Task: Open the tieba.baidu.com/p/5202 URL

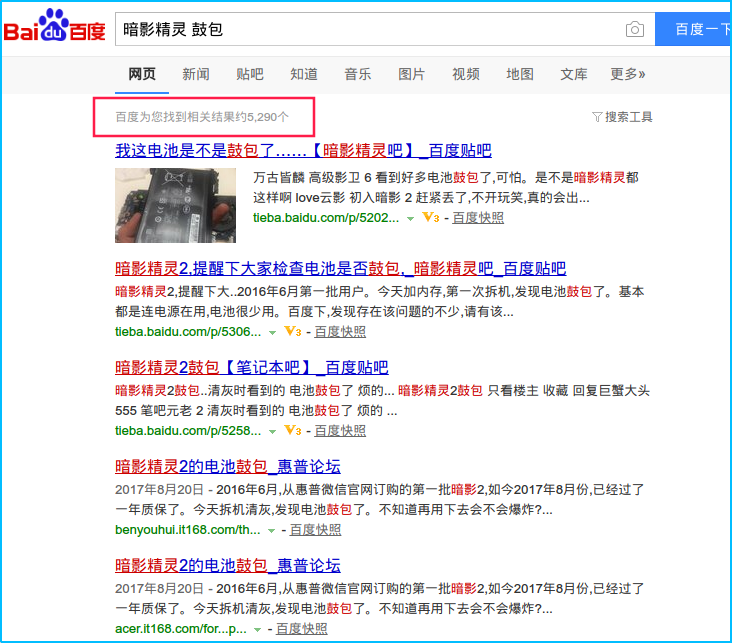Action: pos(326,218)
